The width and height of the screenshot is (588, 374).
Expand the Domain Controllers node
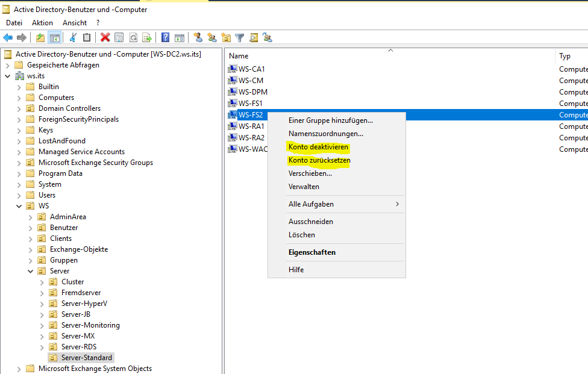point(19,109)
